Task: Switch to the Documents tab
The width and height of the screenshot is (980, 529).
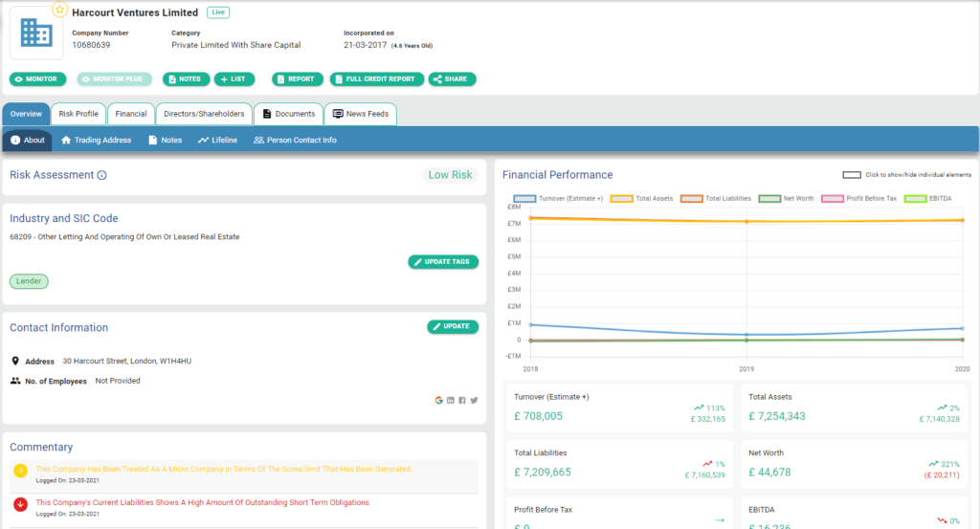Action: point(289,114)
